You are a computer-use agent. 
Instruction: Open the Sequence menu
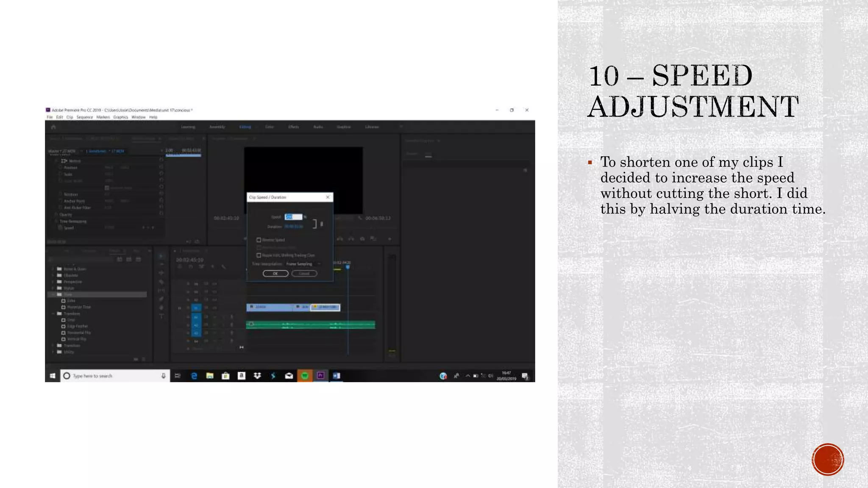[x=85, y=117]
